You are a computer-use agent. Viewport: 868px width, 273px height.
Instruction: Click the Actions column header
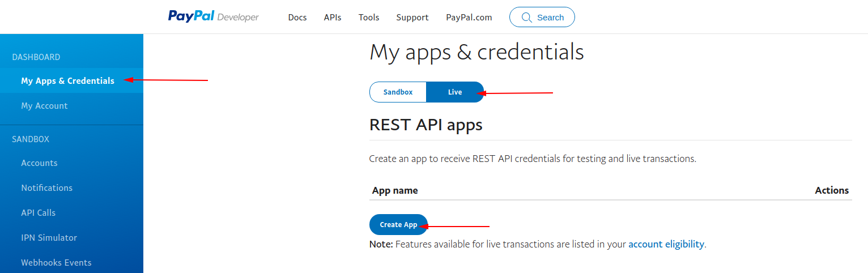click(831, 190)
